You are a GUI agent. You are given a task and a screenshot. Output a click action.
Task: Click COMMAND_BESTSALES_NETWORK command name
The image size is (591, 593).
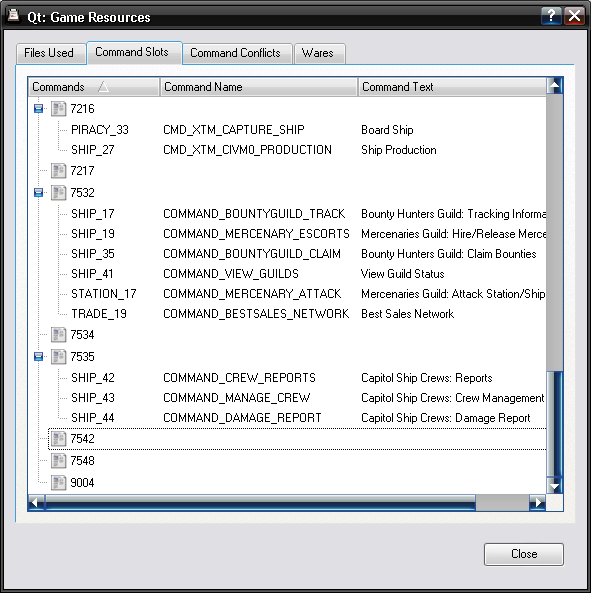tap(256, 314)
